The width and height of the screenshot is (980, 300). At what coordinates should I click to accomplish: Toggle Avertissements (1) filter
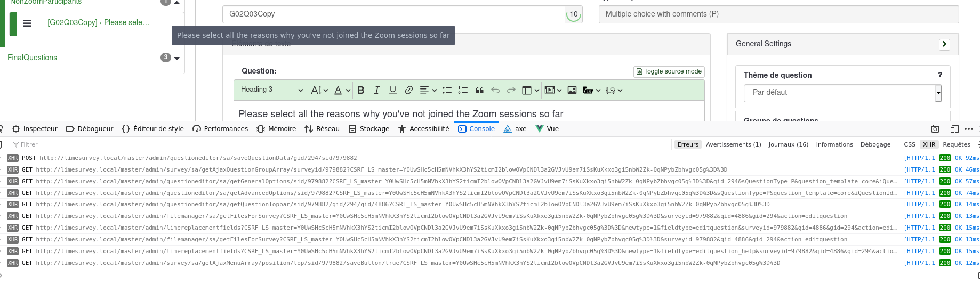click(734, 144)
